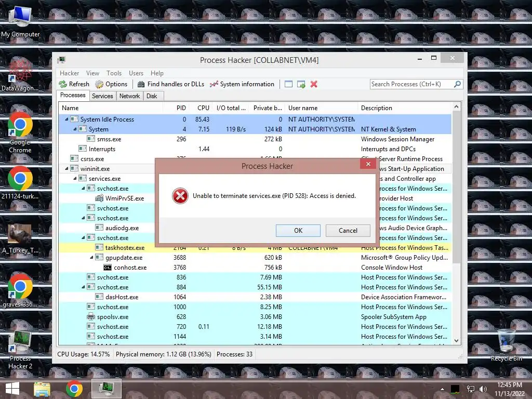Launch Chrome from the taskbar
This screenshot has height=399, width=532.
pyautogui.click(x=74, y=389)
